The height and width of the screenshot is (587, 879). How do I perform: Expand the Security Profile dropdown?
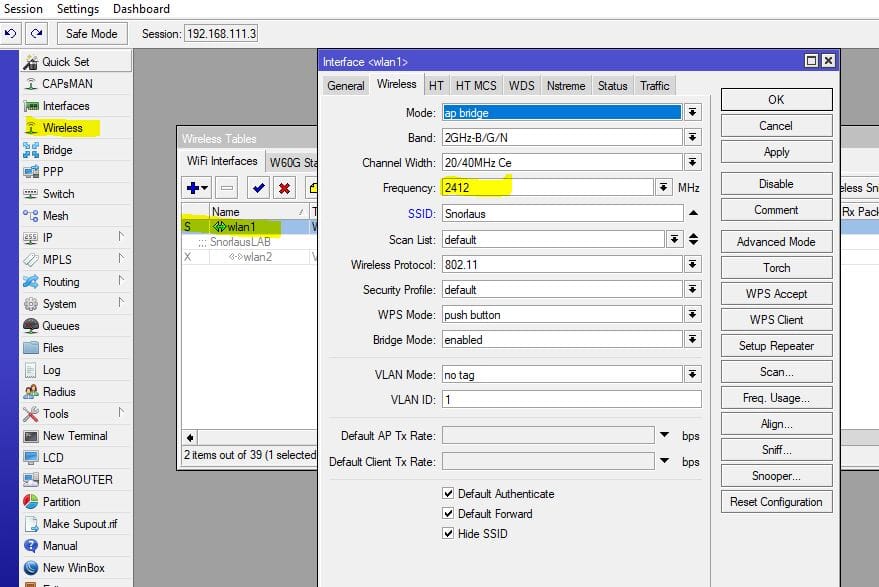[693, 290]
